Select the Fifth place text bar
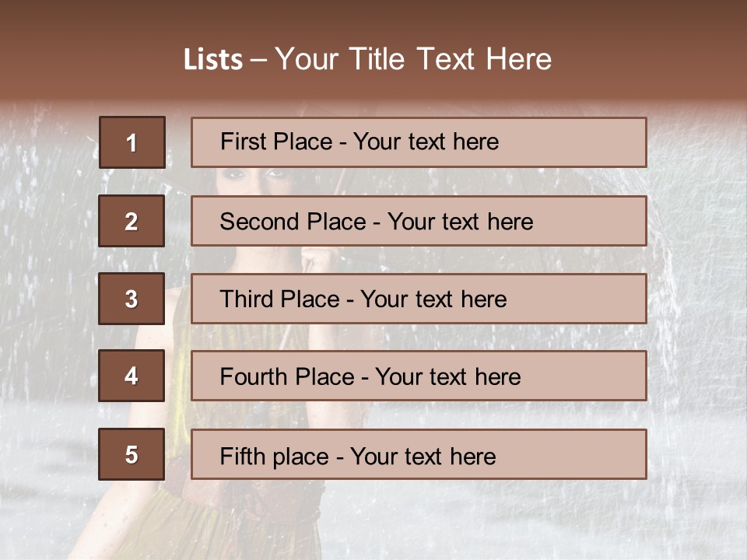Image resolution: width=747 pixels, height=560 pixels. click(x=419, y=454)
